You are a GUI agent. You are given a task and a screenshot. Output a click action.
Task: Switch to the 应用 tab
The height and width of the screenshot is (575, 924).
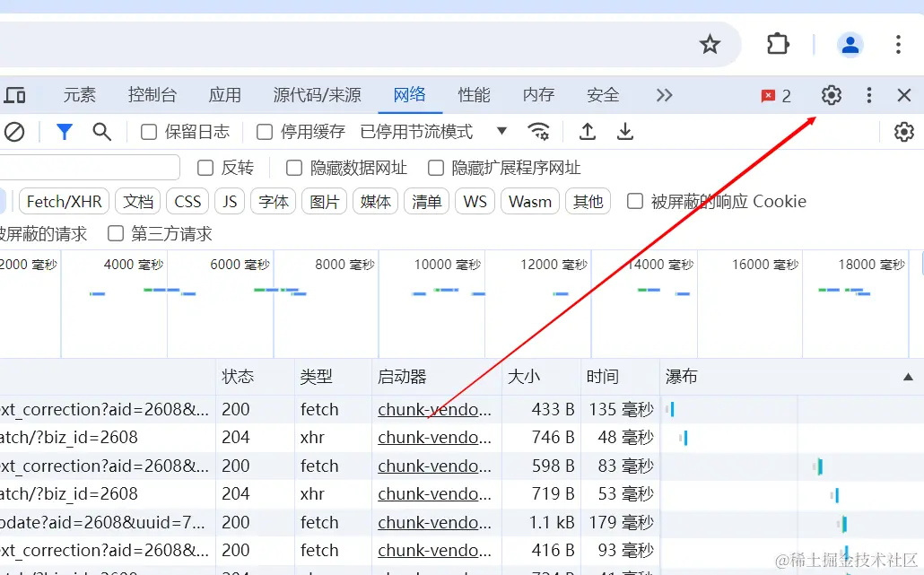224,95
